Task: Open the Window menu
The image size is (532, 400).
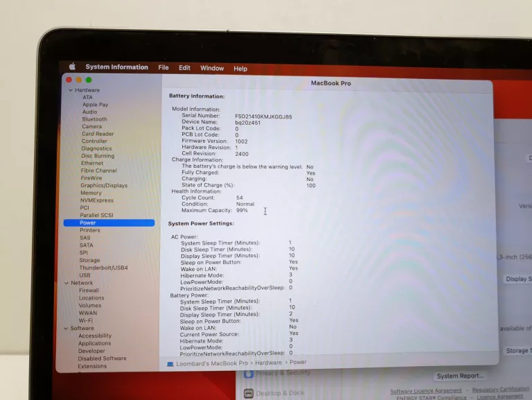Action: [212, 68]
